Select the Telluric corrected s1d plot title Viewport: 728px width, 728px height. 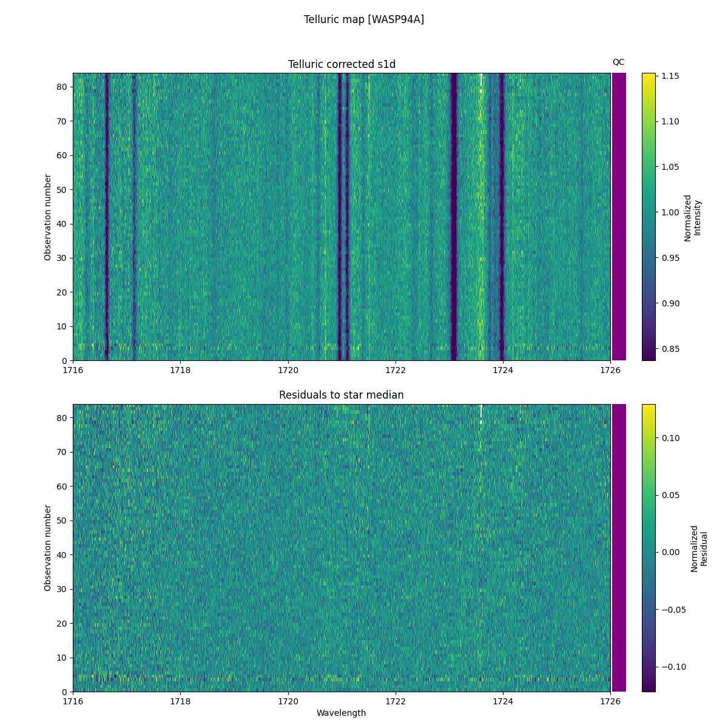click(x=342, y=64)
